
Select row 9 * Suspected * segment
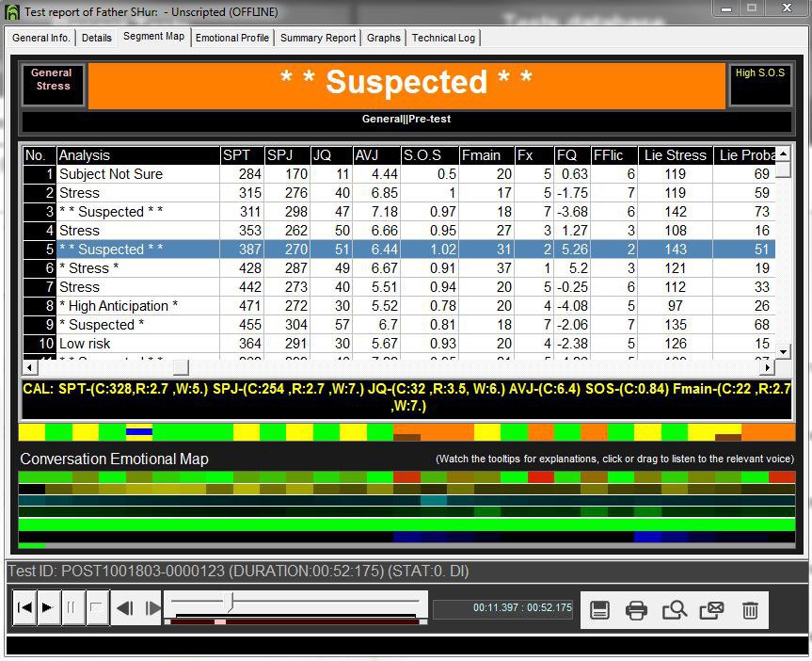click(x=399, y=325)
